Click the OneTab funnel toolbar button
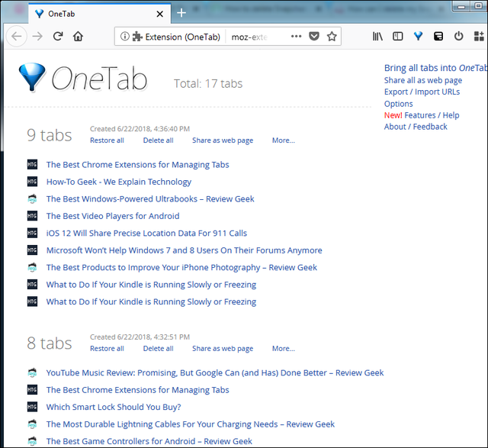 (418, 37)
